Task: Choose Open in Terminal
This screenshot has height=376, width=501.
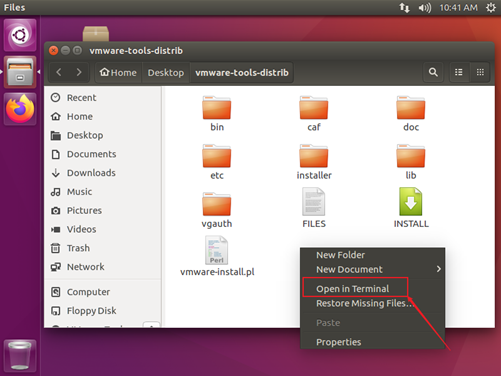Action: pos(373,289)
